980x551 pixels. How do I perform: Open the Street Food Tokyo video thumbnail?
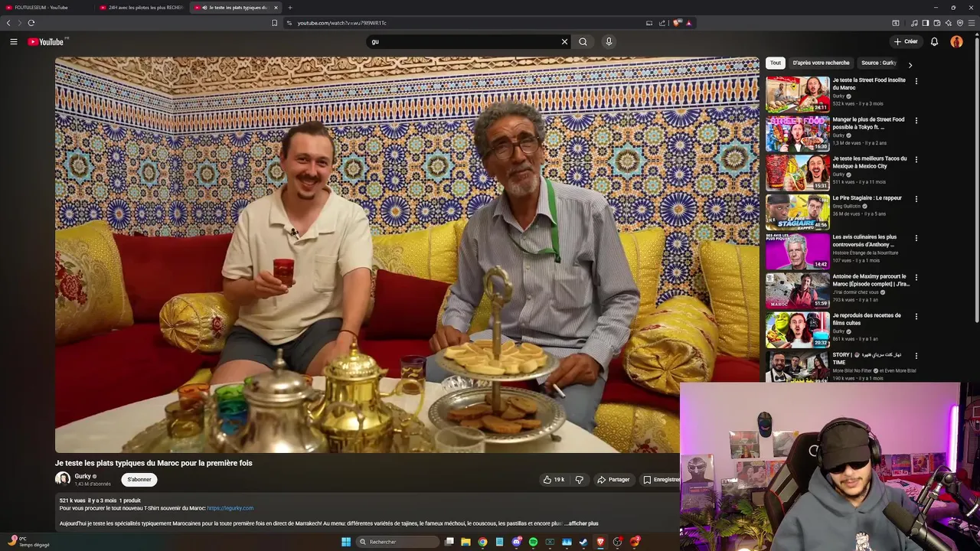coord(798,134)
